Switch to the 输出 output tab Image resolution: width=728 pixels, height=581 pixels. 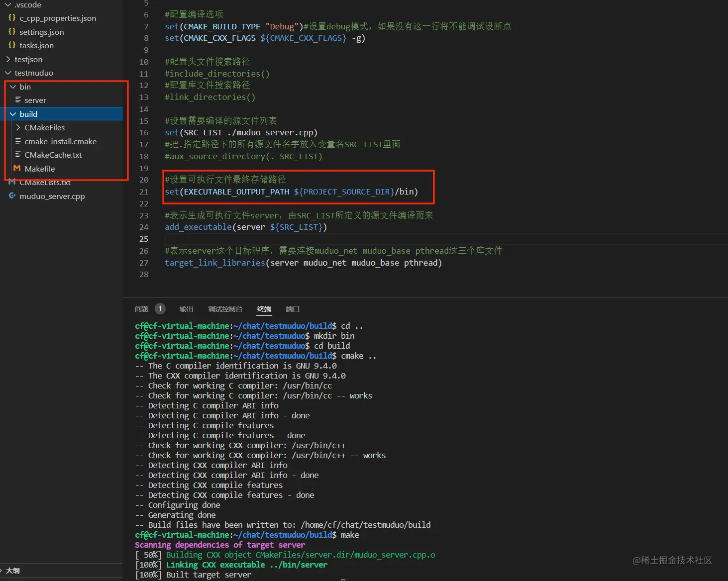[x=186, y=309]
